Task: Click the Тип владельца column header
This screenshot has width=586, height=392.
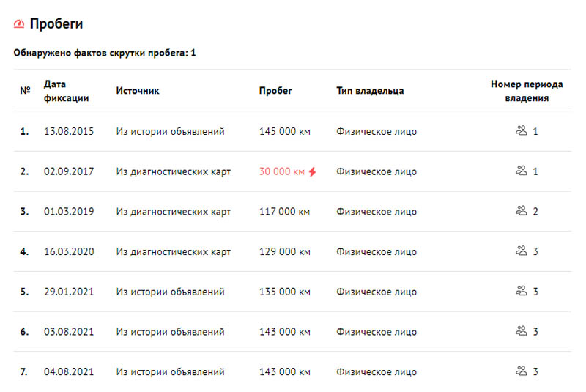Action: [x=370, y=91]
